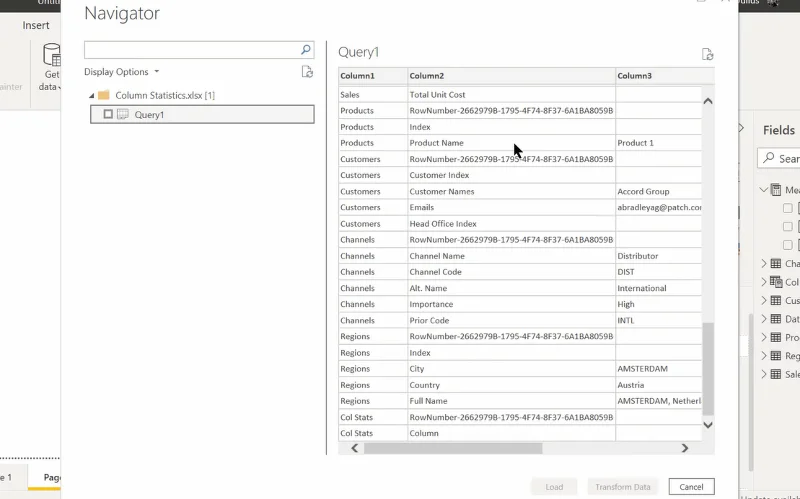This screenshot has width=800, height=499.
Task: Click the refresh preview icon next to Query1 heading
Action: pyautogui.click(x=707, y=54)
